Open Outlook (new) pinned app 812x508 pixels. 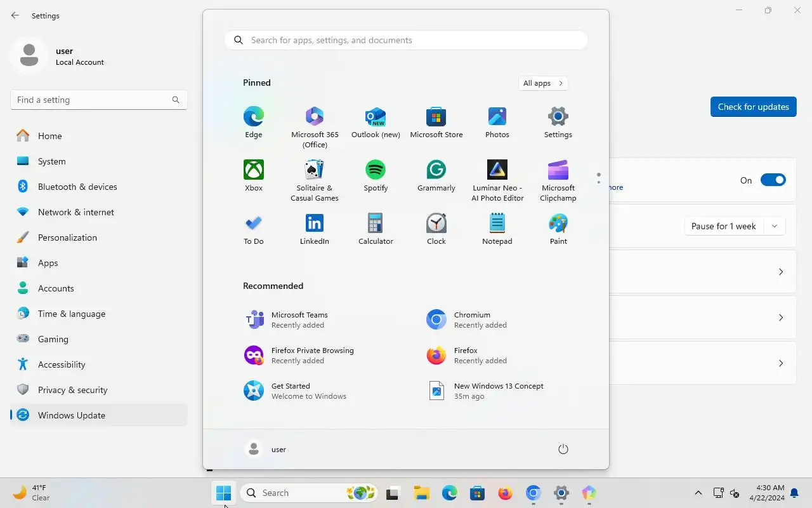(x=376, y=123)
